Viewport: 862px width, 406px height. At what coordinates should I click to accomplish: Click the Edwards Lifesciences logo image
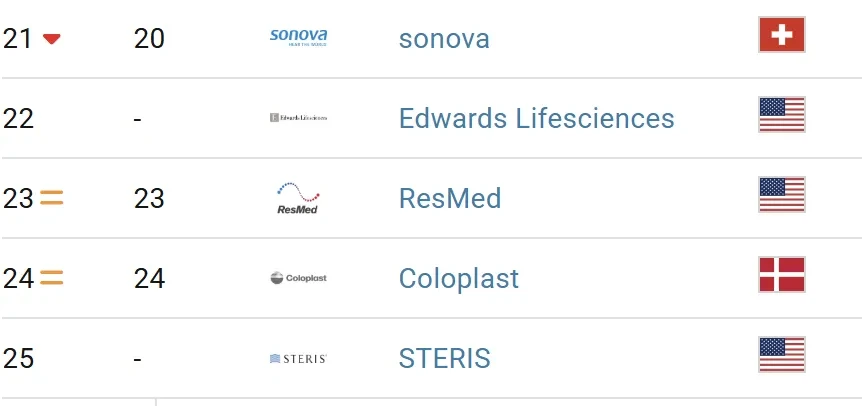[x=298, y=118]
